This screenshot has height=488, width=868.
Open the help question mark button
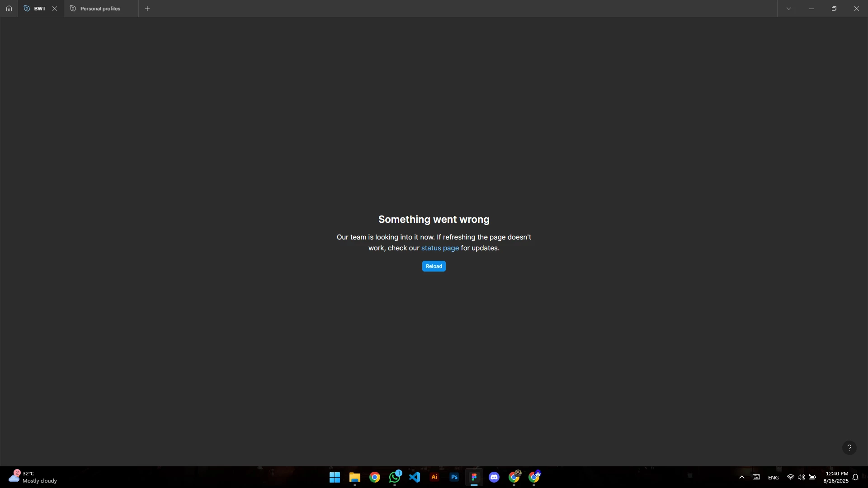849,448
